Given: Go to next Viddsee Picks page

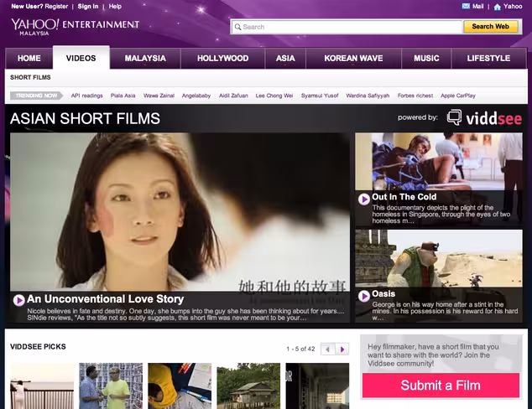Looking at the screenshot, I should [x=342, y=349].
